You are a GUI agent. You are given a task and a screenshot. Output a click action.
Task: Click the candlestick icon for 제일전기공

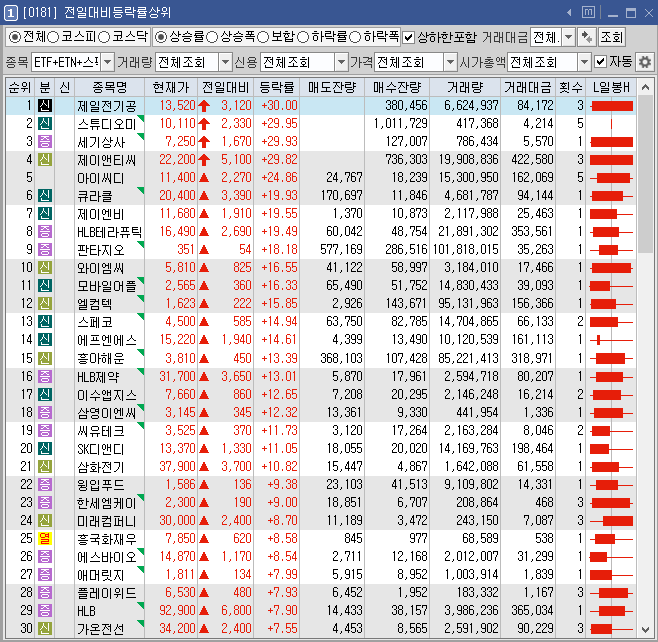click(x=611, y=106)
